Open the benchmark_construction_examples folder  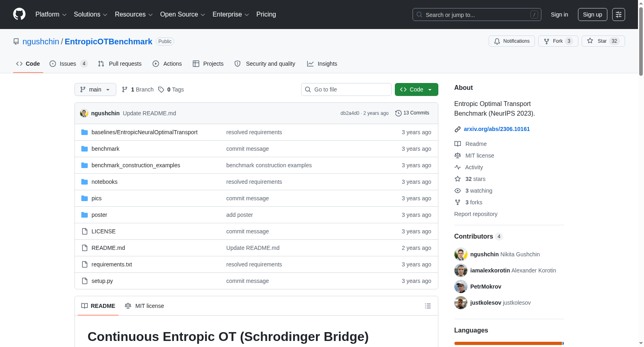136,165
